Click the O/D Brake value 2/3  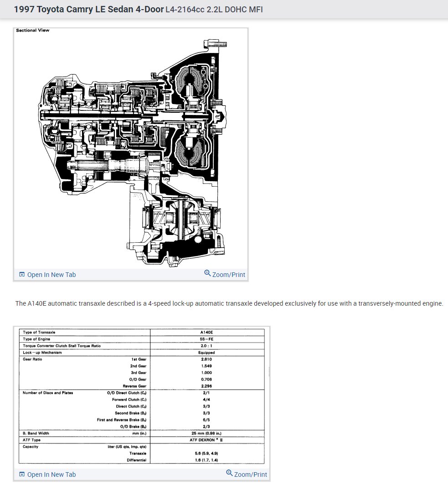[x=206, y=427]
